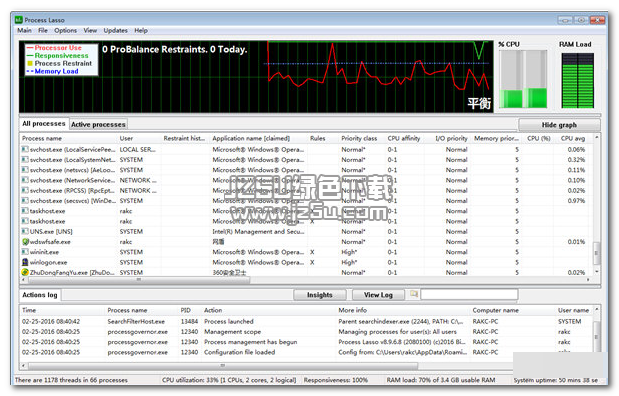Click icon of svchost.exe (NetworkService row
619x396 pixels.
(x=25, y=180)
